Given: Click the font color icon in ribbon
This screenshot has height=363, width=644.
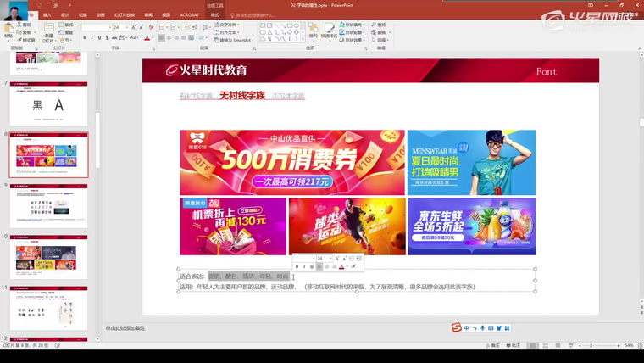Looking at the screenshot, I should click(147, 38).
